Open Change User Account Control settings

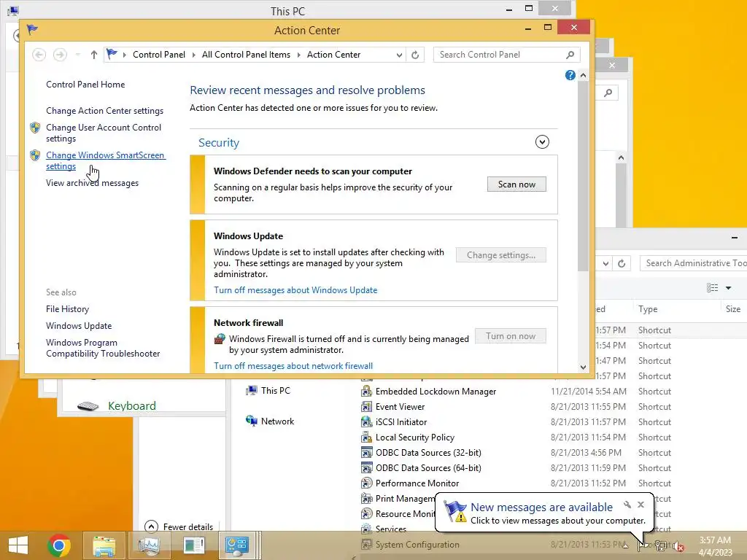point(104,133)
